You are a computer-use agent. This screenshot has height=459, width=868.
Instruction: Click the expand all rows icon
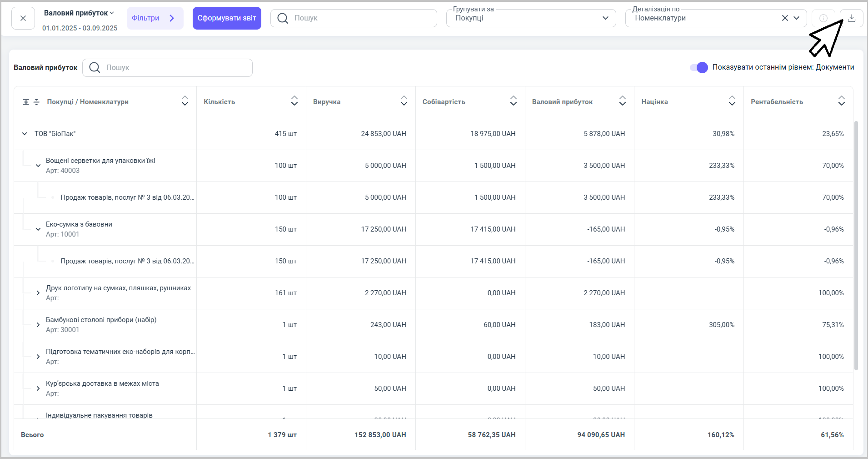(26, 102)
